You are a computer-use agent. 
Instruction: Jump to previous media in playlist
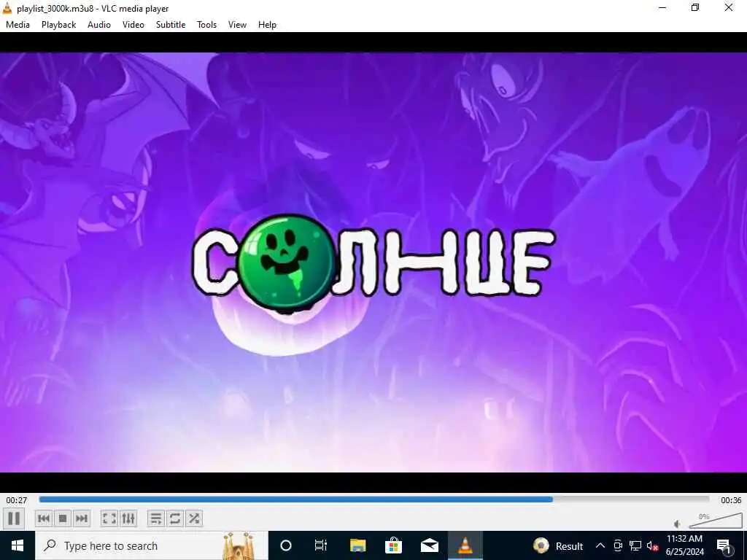[44, 518]
